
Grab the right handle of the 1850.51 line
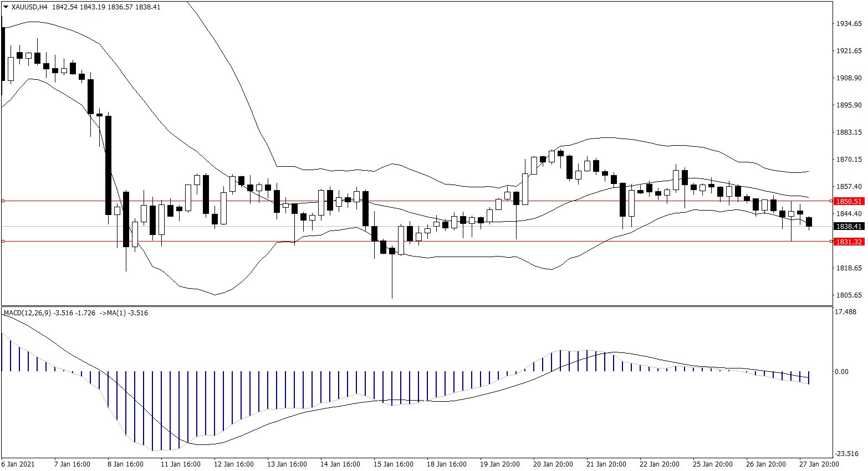pos(830,201)
